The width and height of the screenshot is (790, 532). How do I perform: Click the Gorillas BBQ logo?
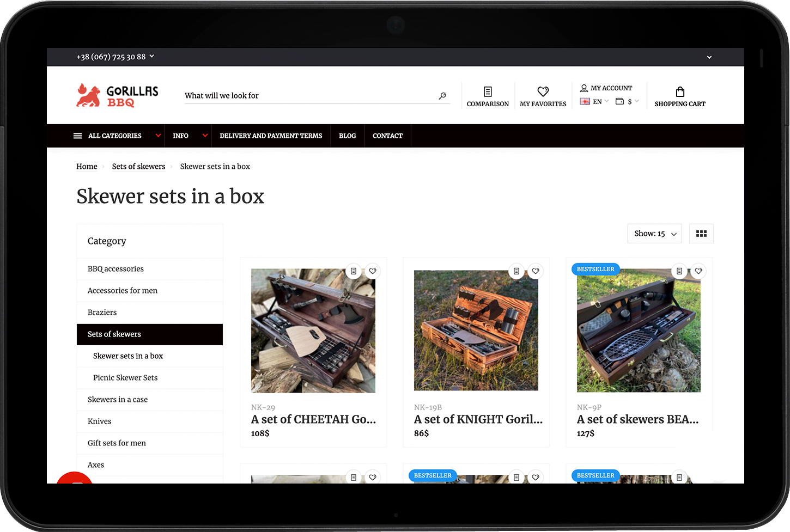coord(118,95)
